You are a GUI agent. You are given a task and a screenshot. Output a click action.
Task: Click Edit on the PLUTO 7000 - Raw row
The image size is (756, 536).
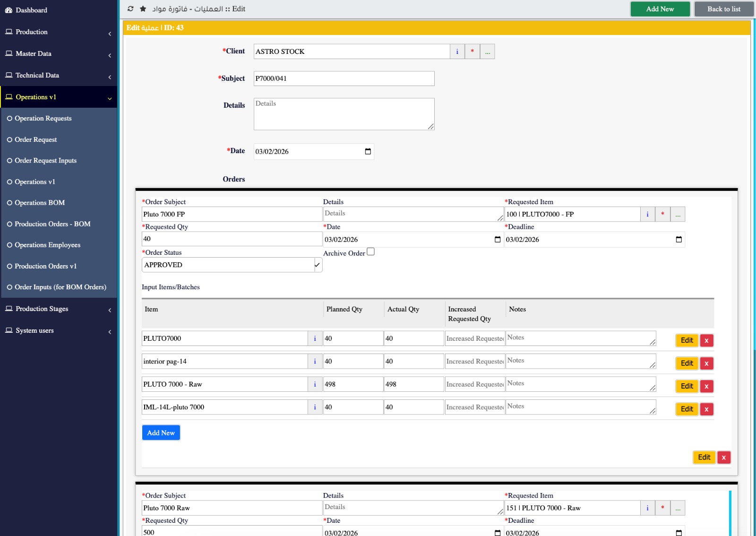click(x=687, y=386)
